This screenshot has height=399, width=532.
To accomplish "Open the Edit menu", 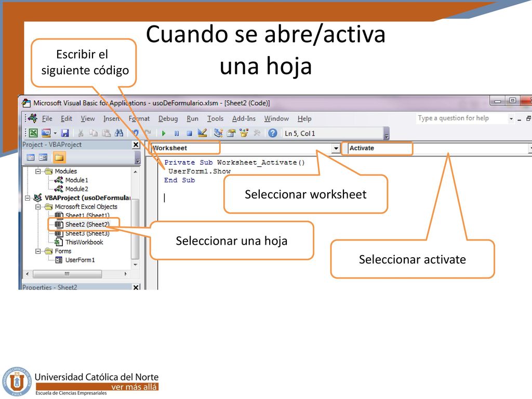I will coord(66,118).
